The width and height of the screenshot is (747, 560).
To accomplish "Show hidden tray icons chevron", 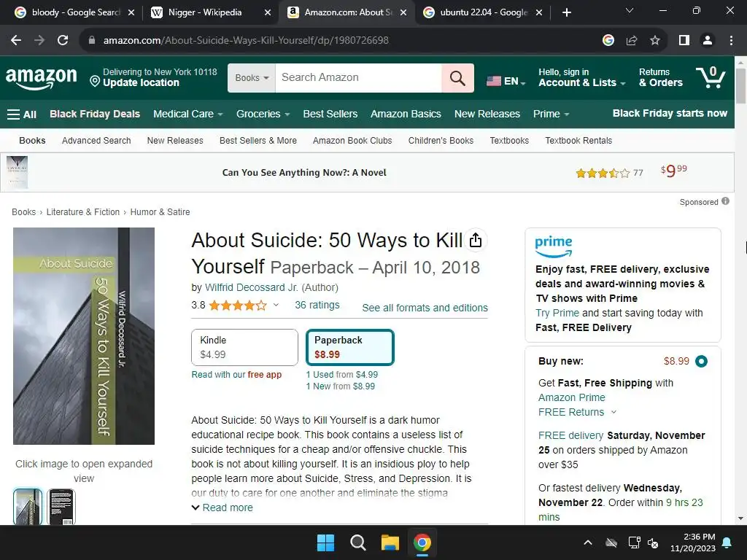I will point(588,542).
